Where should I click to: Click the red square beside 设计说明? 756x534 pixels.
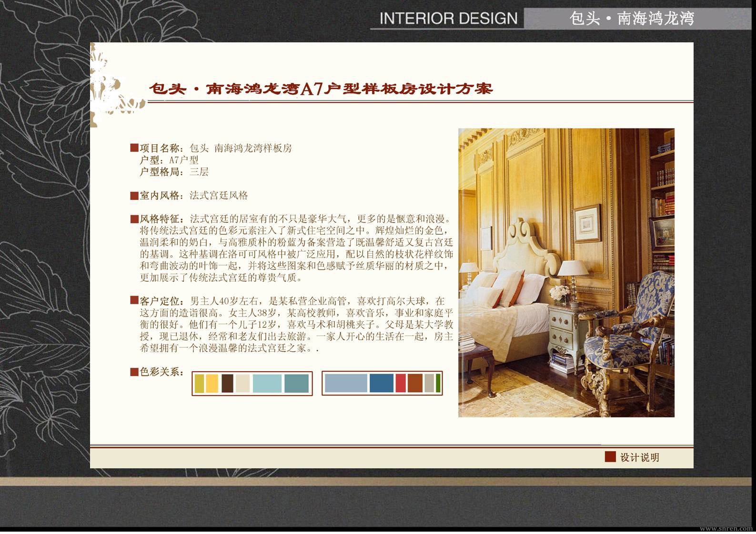pos(610,457)
